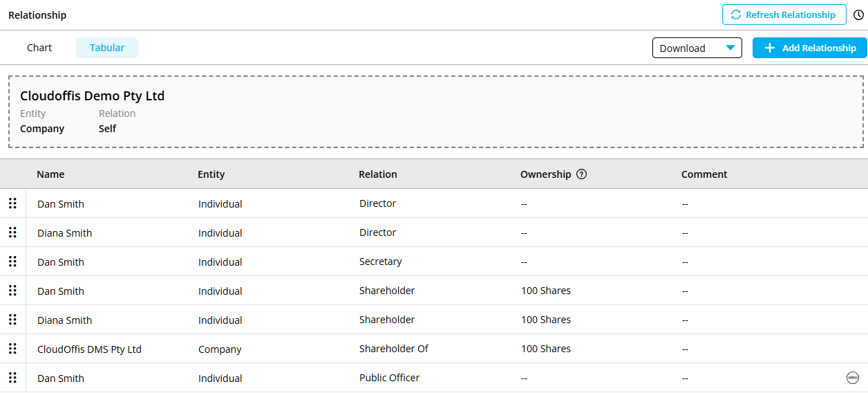Click the plus icon in Add Relationship
Viewport: 868px width, 393px height.
770,48
